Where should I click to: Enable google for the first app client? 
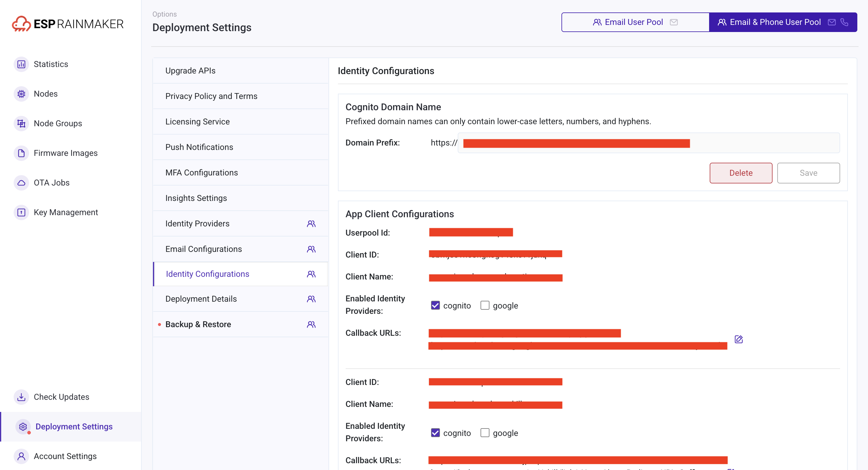click(484, 305)
